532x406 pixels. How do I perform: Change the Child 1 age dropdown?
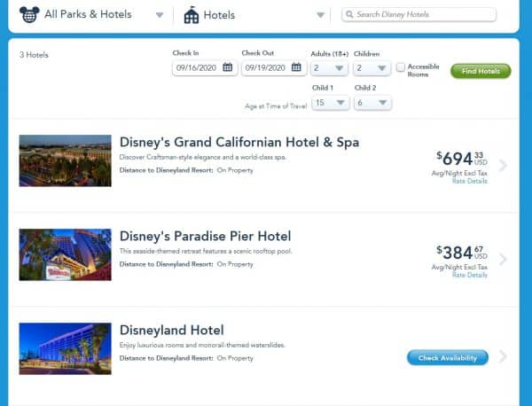pos(329,103)
